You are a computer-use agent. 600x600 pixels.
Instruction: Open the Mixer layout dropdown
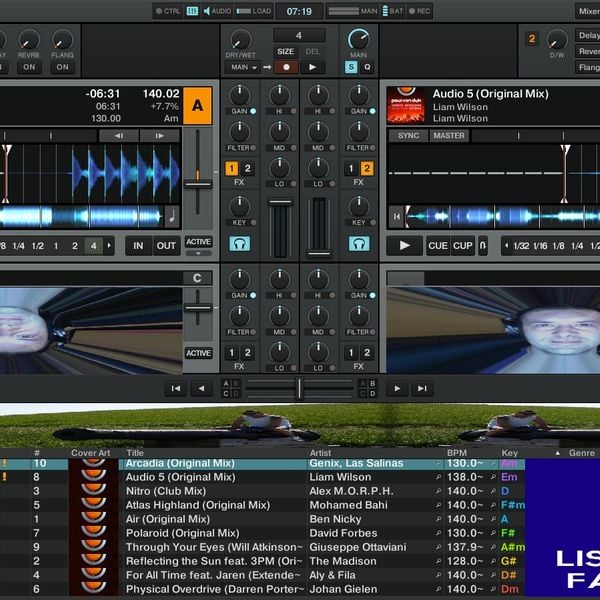[588, 11]
